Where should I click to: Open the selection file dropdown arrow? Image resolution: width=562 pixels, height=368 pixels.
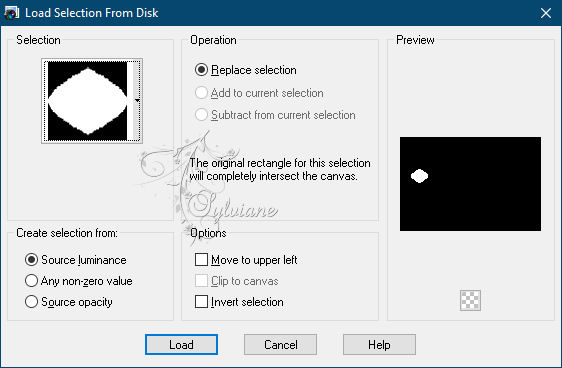click(x=137, y=101)
